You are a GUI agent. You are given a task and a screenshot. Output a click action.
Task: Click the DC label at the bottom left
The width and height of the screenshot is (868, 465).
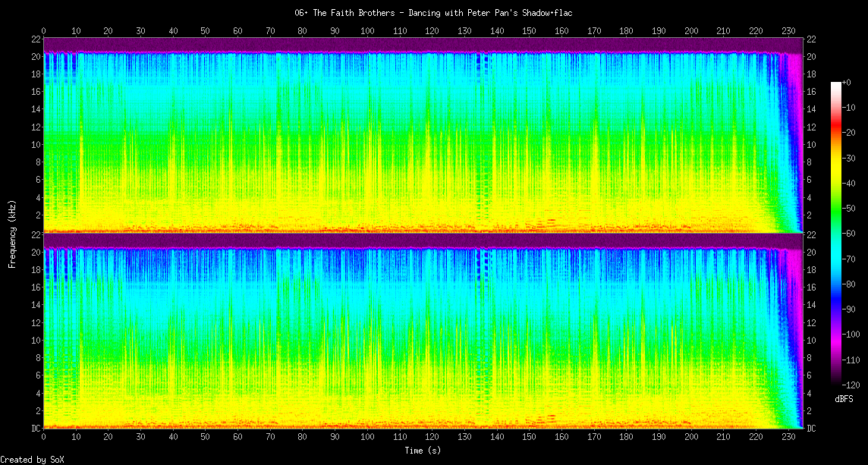click(x=35, y=429)
